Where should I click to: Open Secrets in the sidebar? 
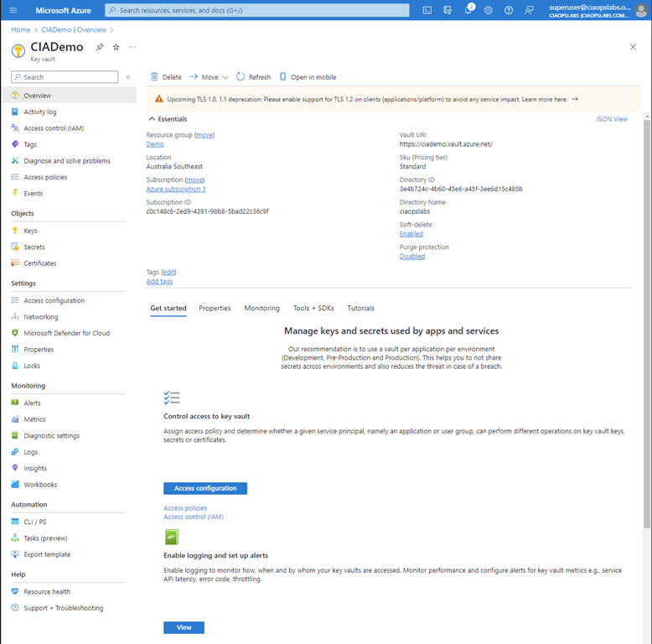pos(34,247)
